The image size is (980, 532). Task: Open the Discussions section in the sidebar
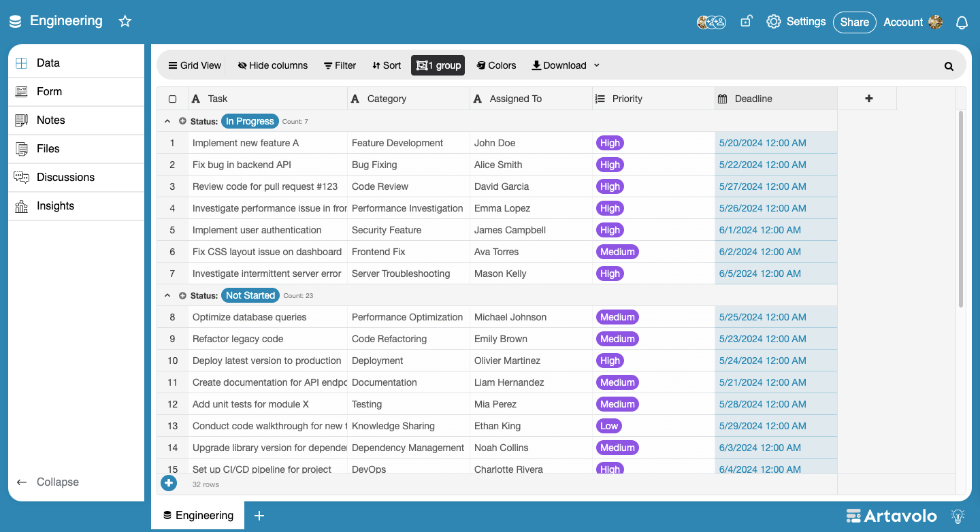pos(76,178)
